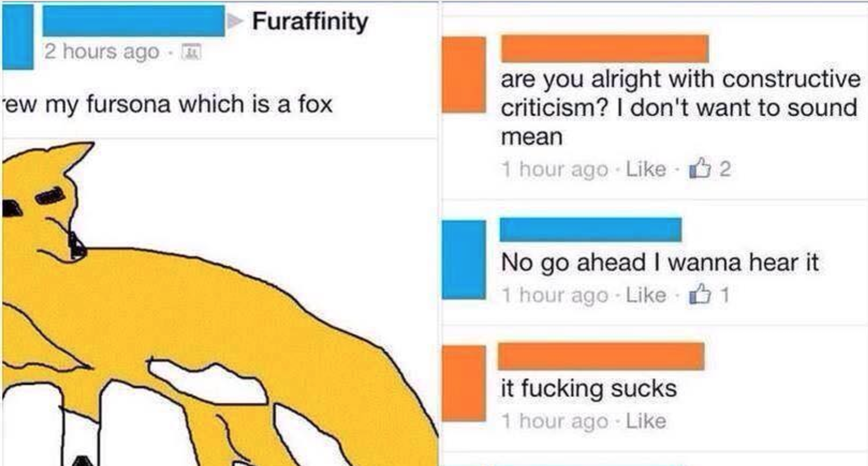Like the "No go ahead" comment

pos(646,295)
